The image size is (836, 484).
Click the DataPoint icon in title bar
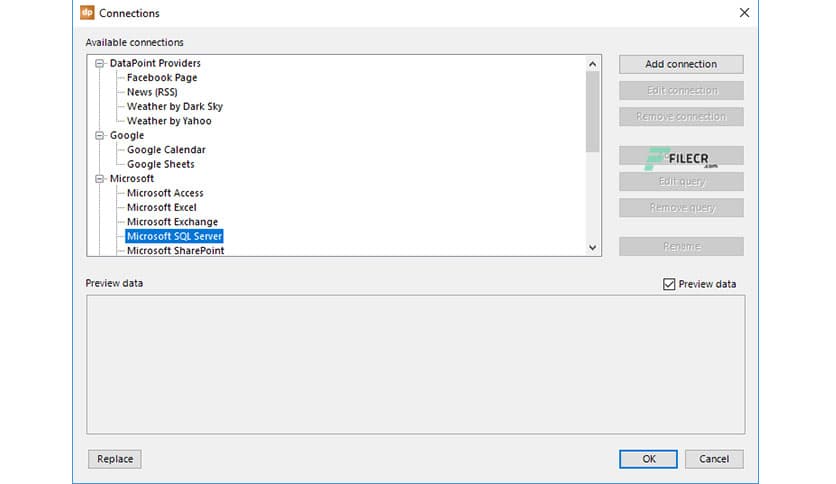tap(87, 12)
